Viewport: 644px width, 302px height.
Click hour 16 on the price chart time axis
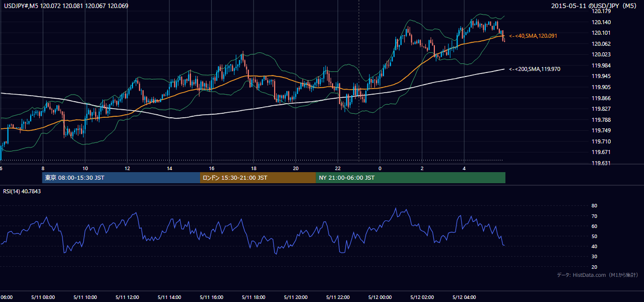click(212, 168)
